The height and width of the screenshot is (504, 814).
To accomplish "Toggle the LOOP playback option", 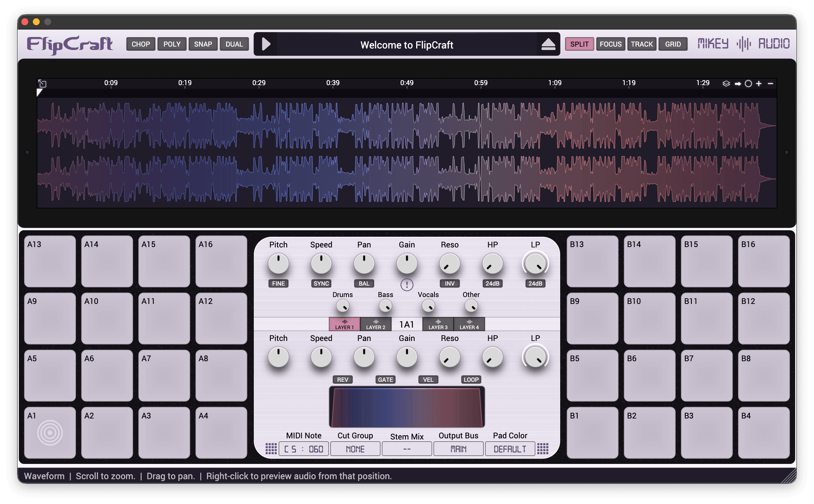I will [x=471, y=380].
